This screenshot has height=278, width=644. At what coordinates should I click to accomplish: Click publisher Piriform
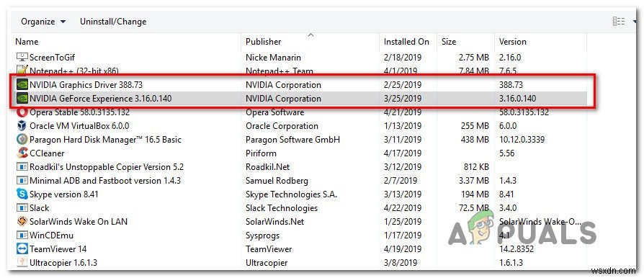pos(261,153)
